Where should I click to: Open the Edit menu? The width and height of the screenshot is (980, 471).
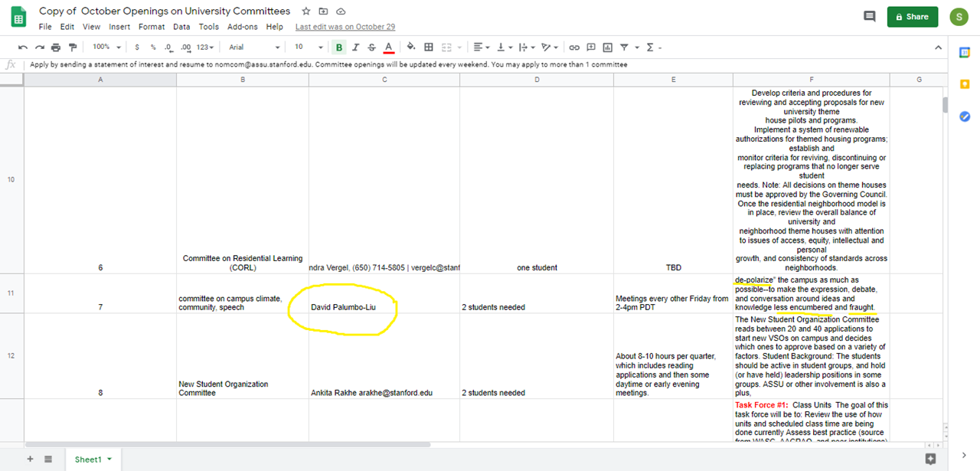coord(67,27)
